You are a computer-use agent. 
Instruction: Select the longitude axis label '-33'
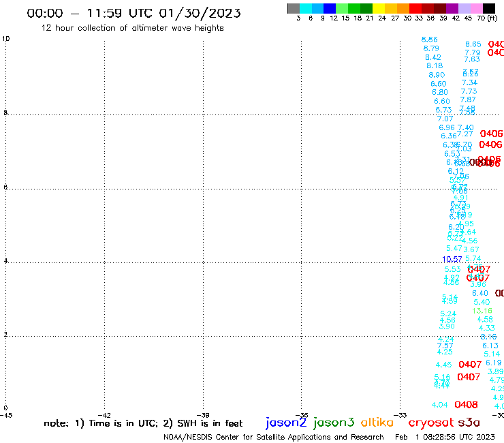point(400,416)
